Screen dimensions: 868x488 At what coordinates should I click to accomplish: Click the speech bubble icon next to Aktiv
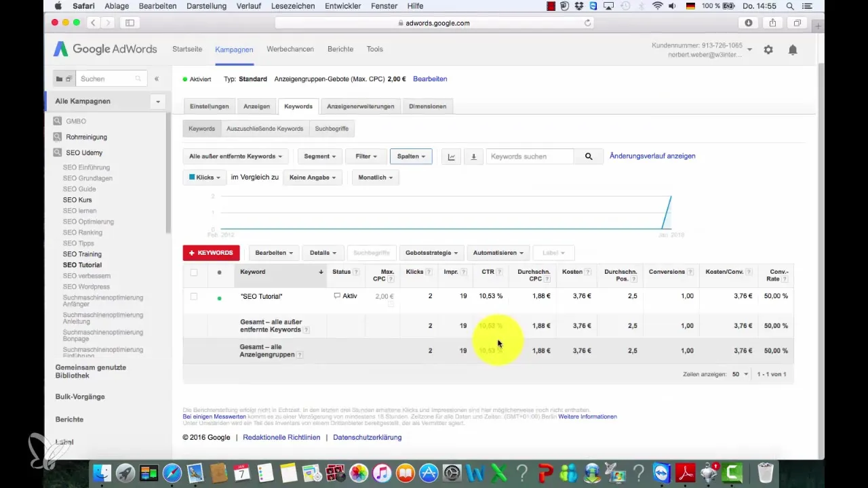tap(337, 296)
